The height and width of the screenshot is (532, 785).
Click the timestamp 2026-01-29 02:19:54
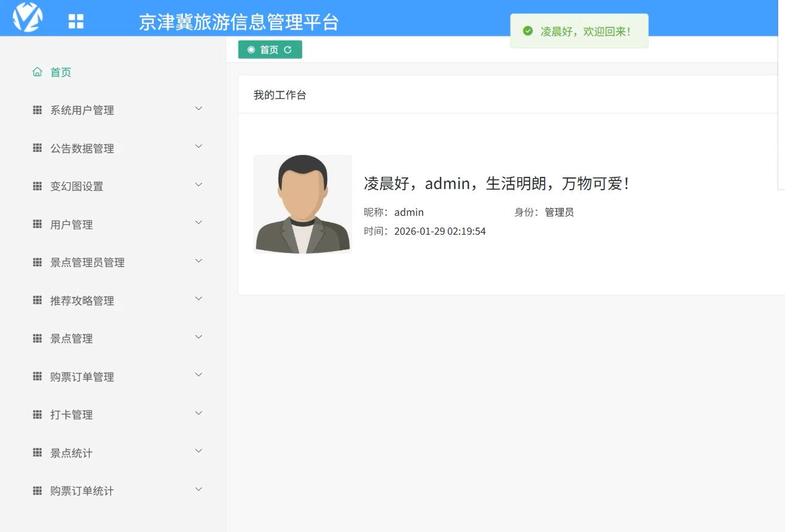pos(440,232)
